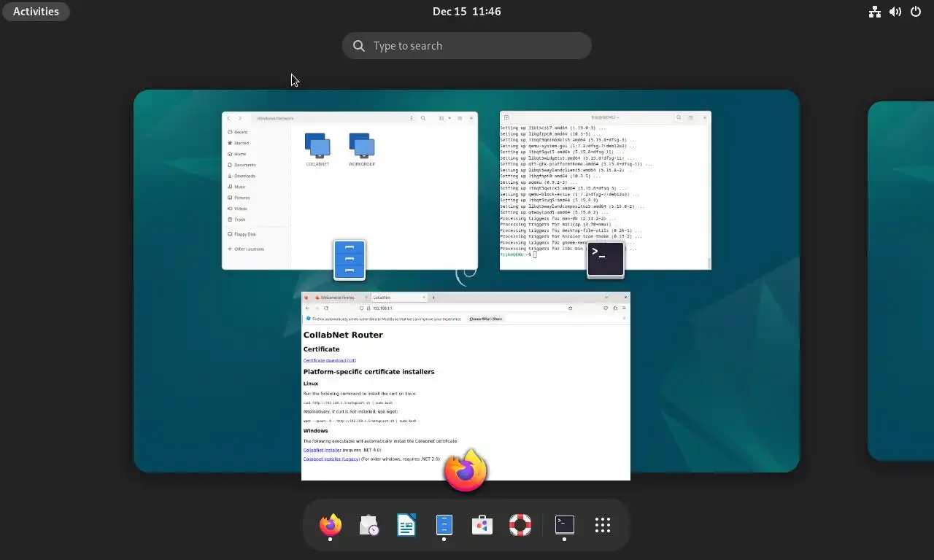Image resolution: width=934 pixels, height=560 pixels.
Task: Dismiss Firefox data notification bar
Action: point(624,319)
